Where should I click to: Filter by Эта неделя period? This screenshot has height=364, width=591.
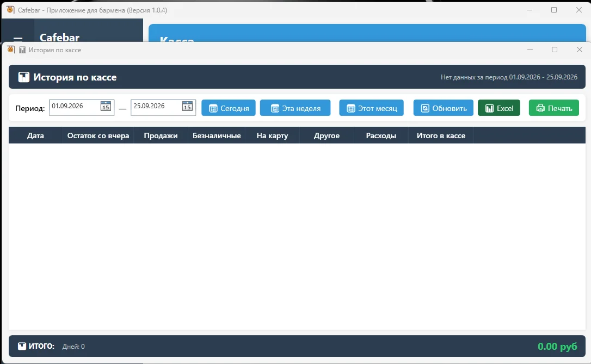coord(295,108)
